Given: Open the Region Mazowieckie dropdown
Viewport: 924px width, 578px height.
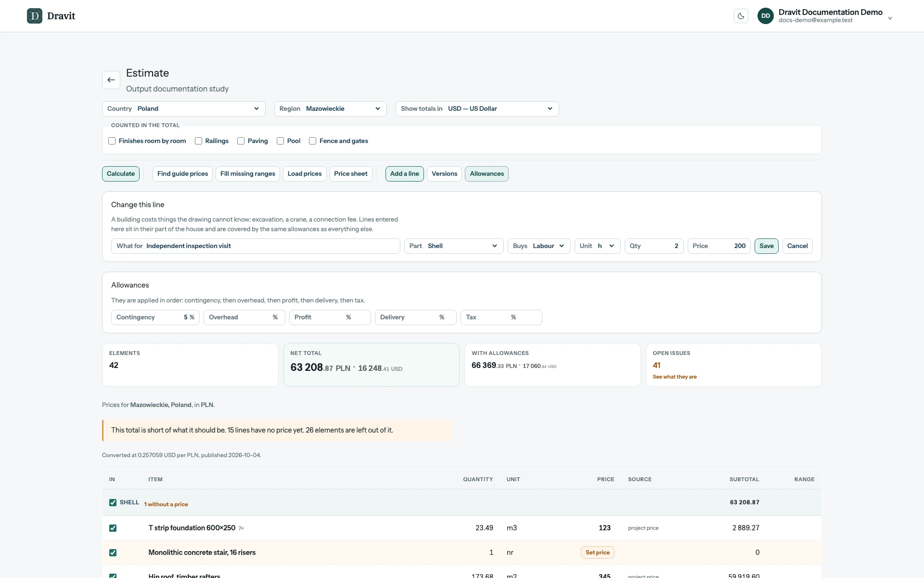Looking at the screenshot, I should [x=331, y=109].
